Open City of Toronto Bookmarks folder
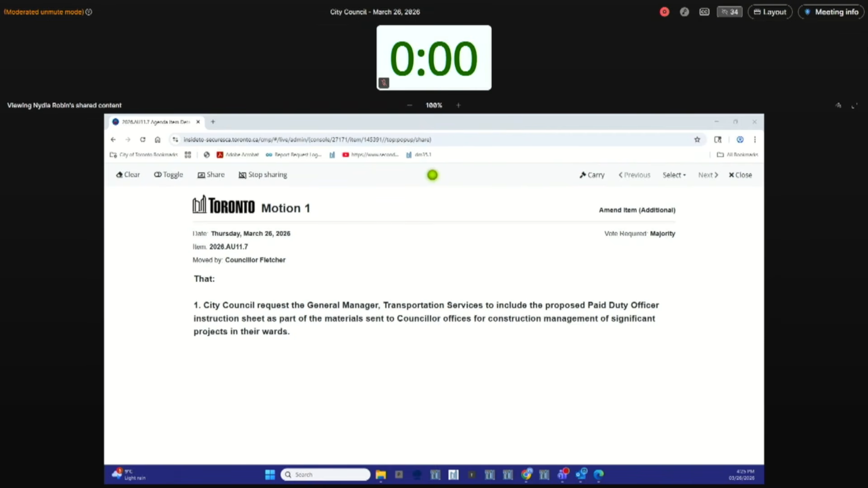This screenshot has width=868, height=488. click(144, 155)
